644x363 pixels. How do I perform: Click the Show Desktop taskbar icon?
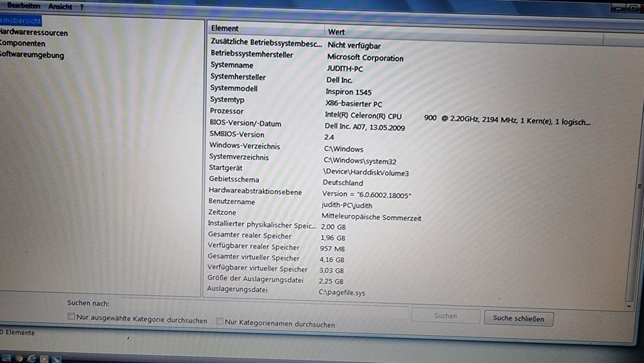coord(6,358)
